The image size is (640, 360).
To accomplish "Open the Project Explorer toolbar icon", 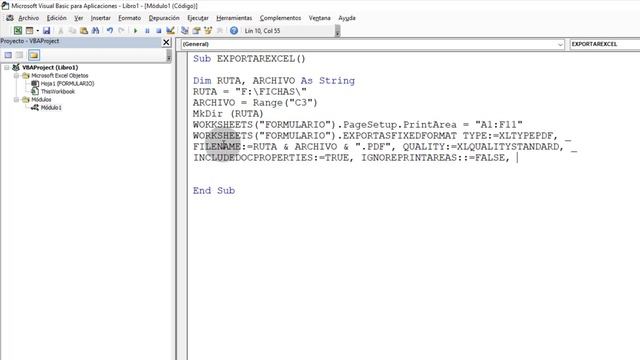I will 184,31.
